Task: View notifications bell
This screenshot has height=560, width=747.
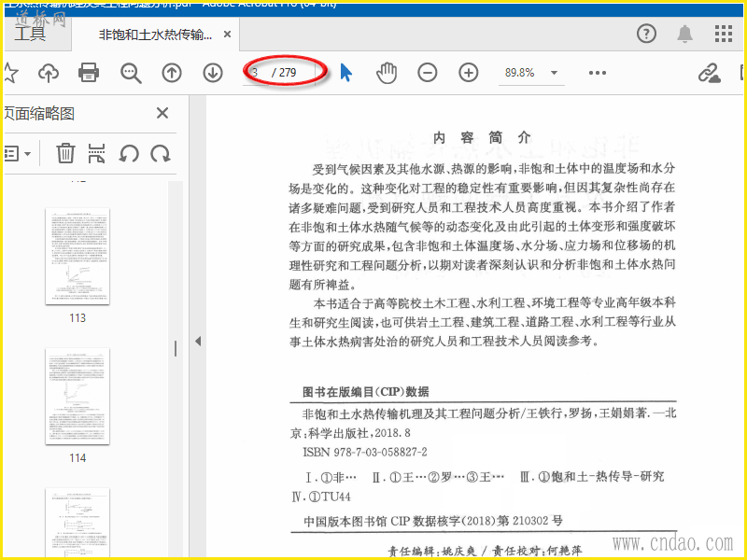Action: (685, 34)
